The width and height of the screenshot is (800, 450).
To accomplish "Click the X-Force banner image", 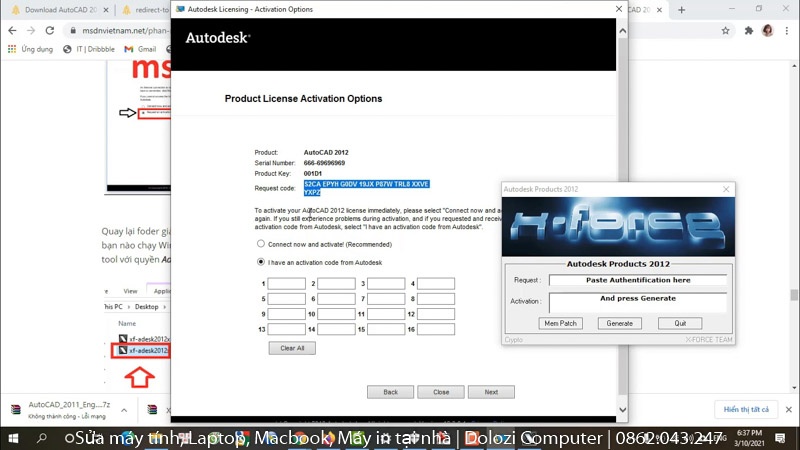I will [618, 227].
